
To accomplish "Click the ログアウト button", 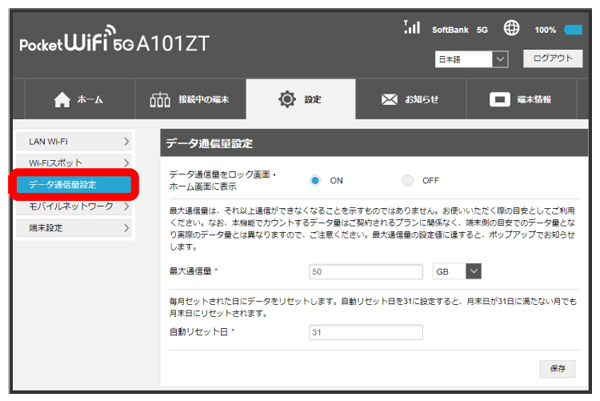I will [552, 59].
